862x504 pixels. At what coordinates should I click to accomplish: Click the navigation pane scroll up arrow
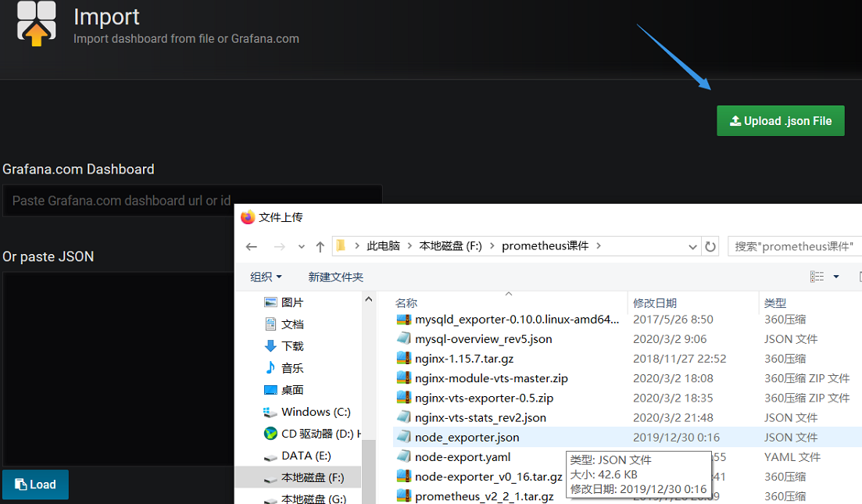coord(369,299)
